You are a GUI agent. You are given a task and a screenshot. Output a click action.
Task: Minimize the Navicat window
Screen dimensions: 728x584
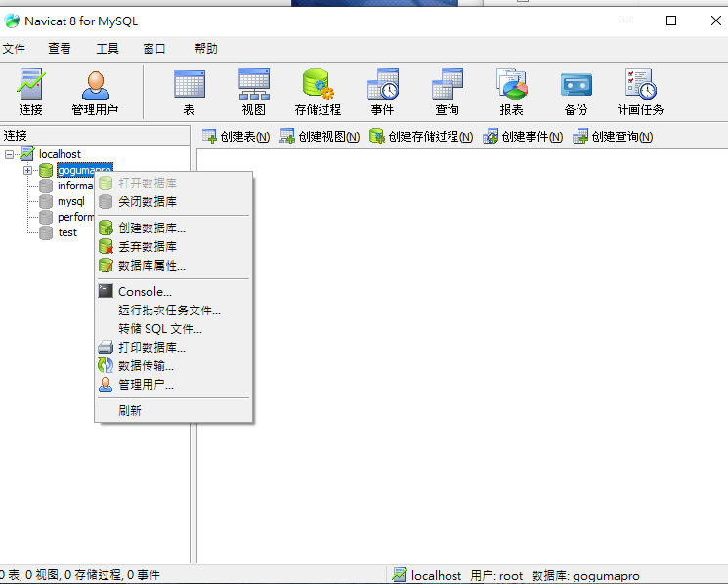(x=627, y=21)
